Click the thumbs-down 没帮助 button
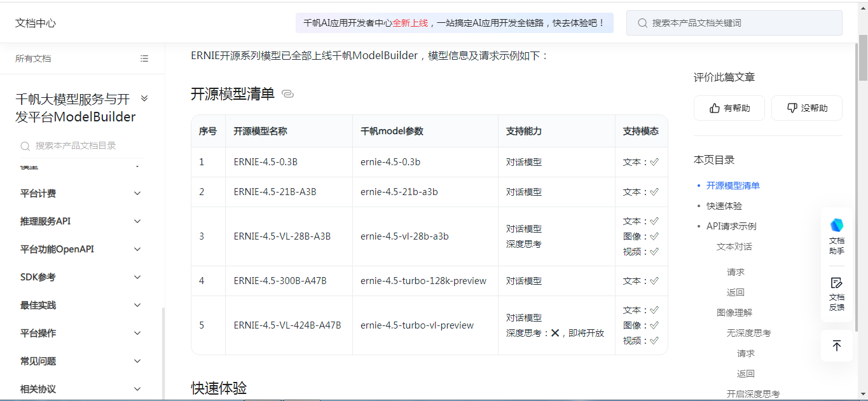The image size is (868, 401). [807, 108]
